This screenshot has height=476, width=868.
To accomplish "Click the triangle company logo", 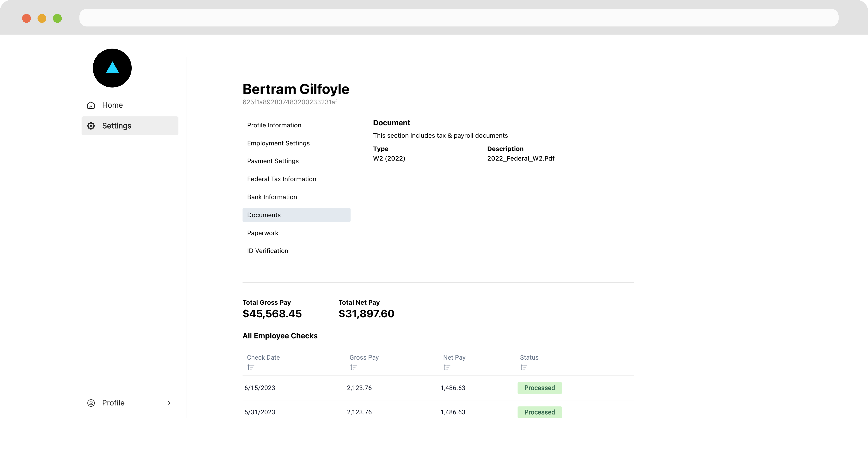I will [112, 68].
